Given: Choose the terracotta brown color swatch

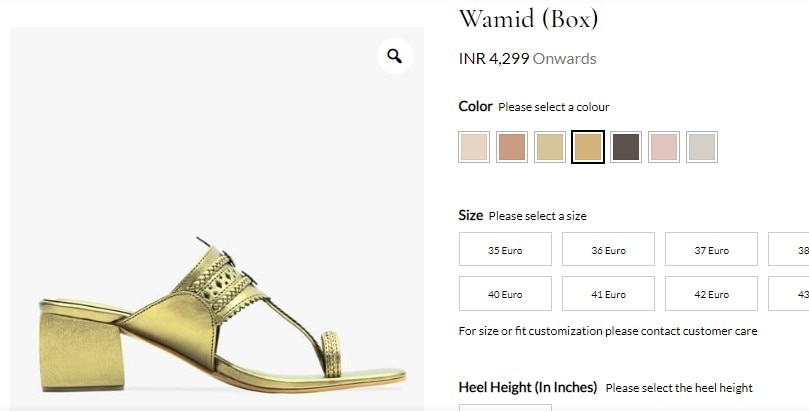Looking at the screenshot, I should click(x=512, y=147).
